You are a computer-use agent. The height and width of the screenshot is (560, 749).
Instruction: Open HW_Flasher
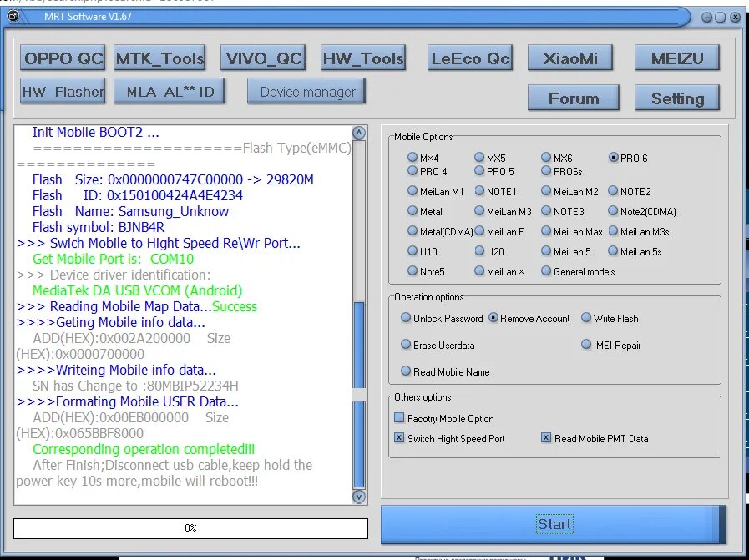63,91
